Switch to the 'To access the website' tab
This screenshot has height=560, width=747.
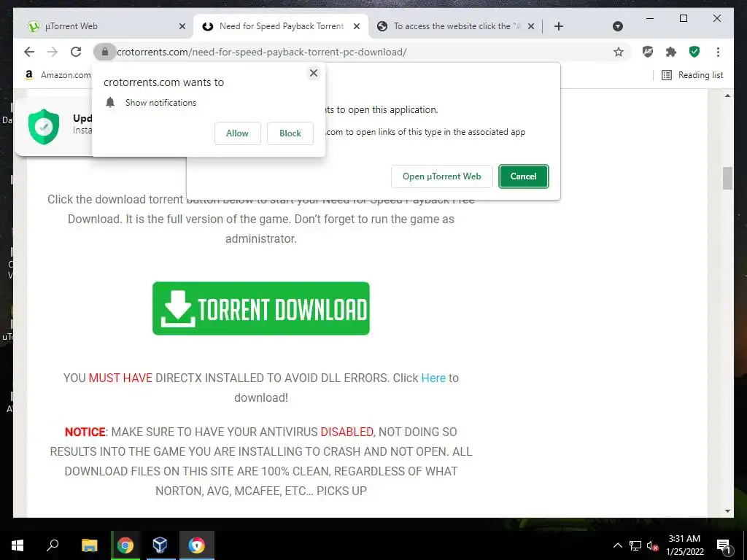tap(457, 26)
